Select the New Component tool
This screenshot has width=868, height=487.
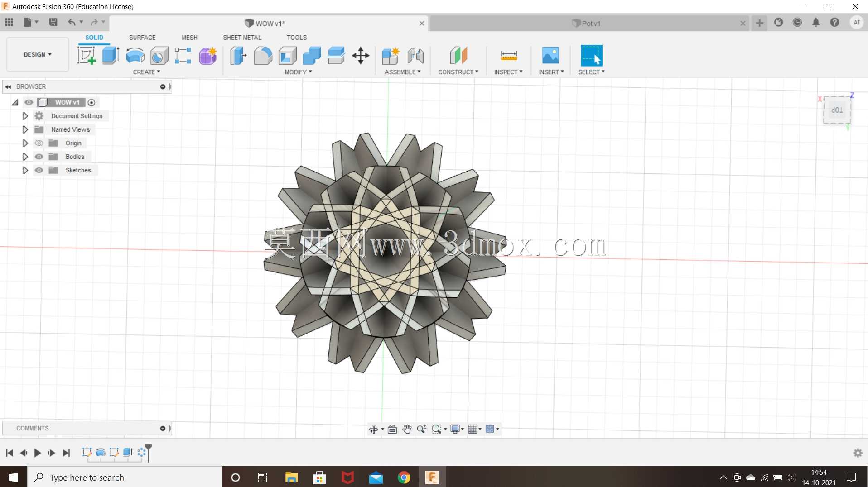click(x=391, y=56)
